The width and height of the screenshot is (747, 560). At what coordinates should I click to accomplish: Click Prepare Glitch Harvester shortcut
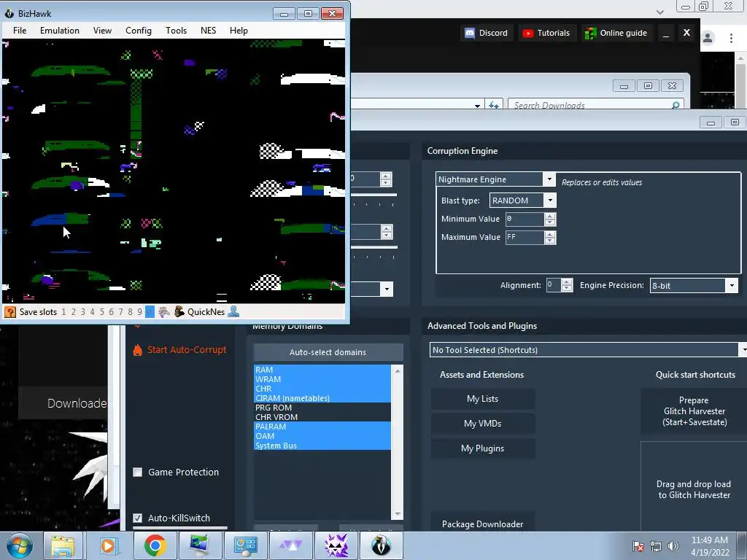tap(694, 411)
